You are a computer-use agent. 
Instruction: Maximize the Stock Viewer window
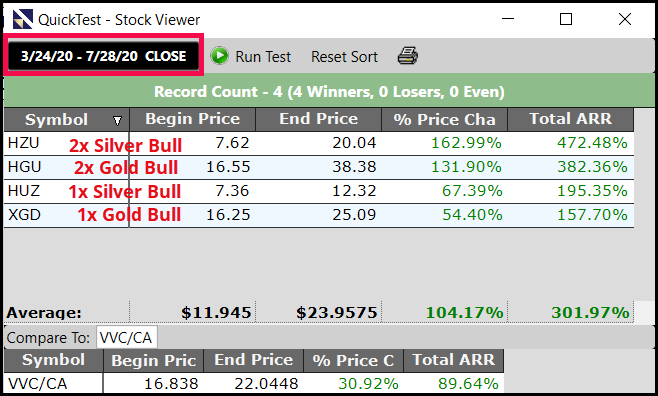click(566, 19)
